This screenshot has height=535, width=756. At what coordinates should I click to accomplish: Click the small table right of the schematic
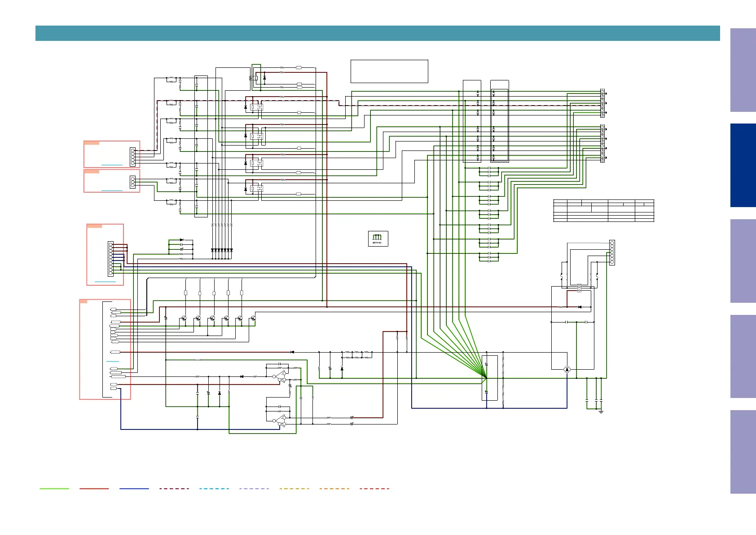point(604,211)
